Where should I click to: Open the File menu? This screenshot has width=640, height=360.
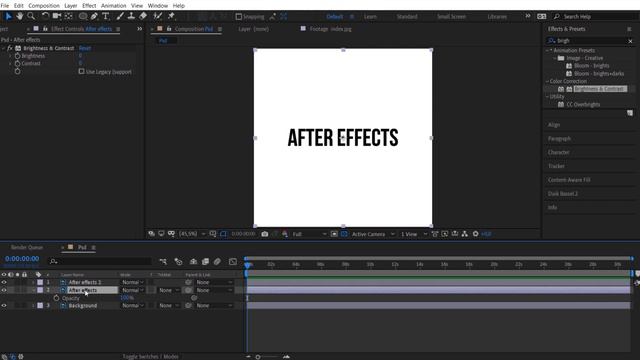point(5,6)
